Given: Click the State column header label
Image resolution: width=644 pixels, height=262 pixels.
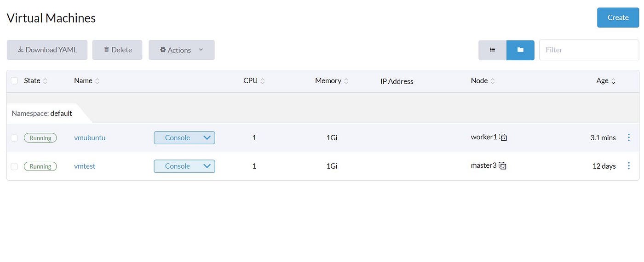Looking at the screenshot, I should point(32,80).
